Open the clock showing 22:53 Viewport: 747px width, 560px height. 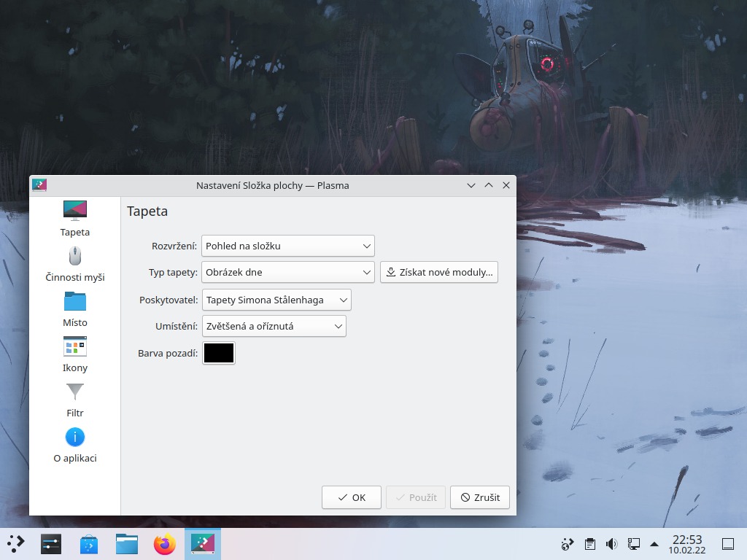point(687,544)
